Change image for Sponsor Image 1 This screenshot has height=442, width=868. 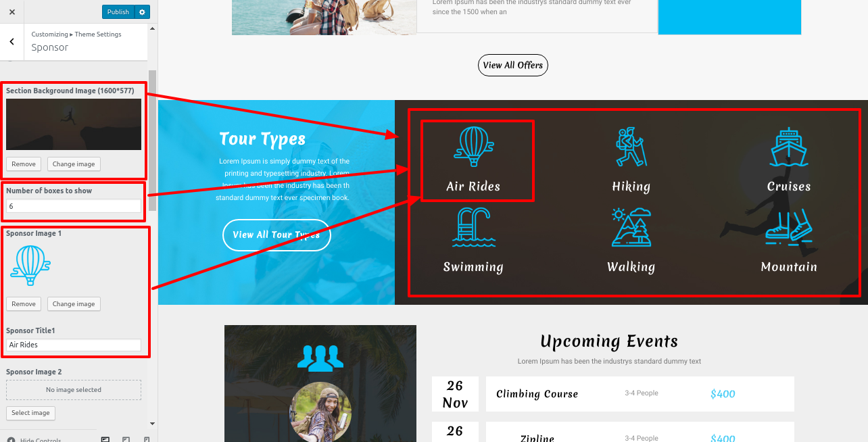(74, 304)
